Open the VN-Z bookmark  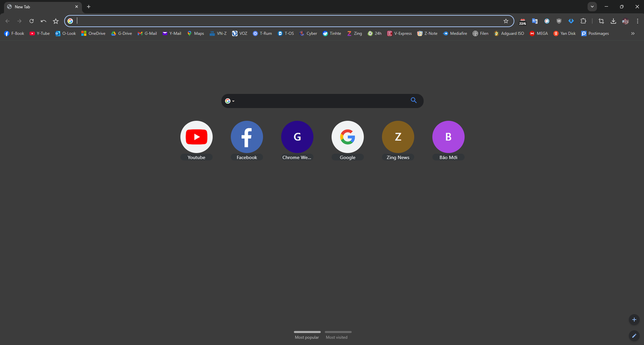[x=218, y=33]
